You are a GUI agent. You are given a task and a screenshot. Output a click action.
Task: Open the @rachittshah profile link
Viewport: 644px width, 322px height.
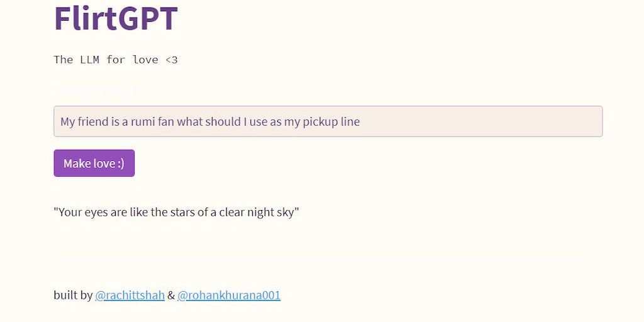(x=130, y=295)
